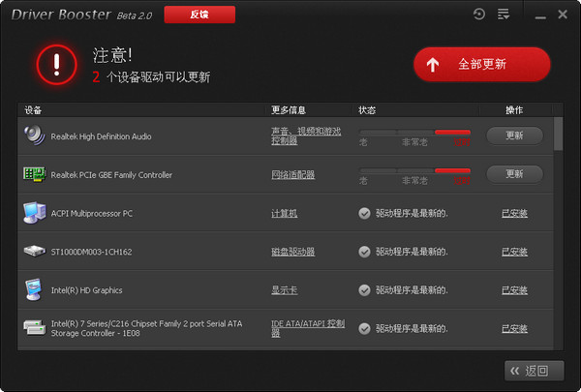The image size is (581, 392).
Task: Click the Intel(R) HD Graphics monitor icon
Action: pos(33,289)
